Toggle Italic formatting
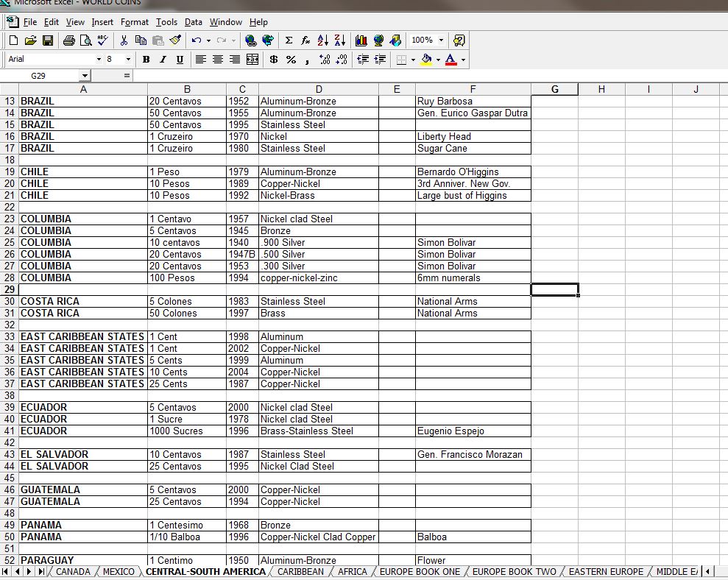 click(x=163, y=60)
